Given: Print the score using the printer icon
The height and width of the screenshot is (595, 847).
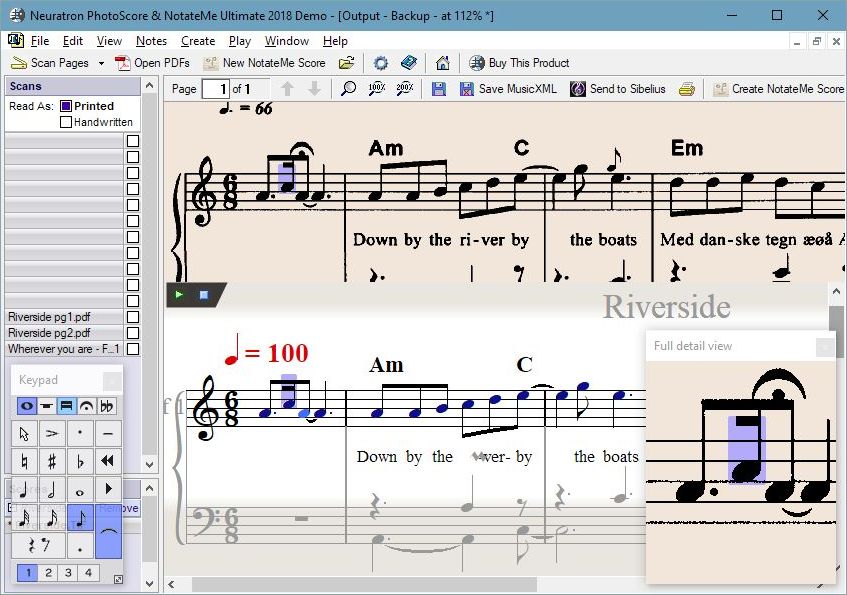Looking at the screenshot, I should pos(687,89).
